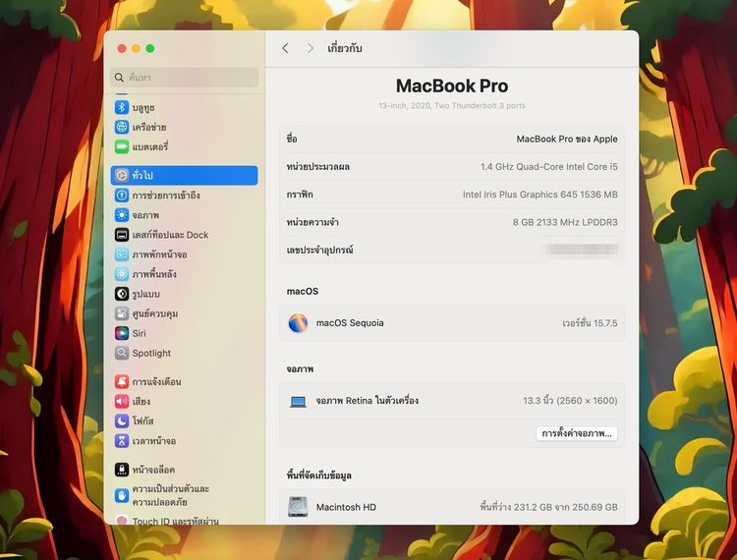This screenshot has width=737, height=560.
Task: Click the computer name MacBook Pro ของ Apple
Action: point(567,140)
